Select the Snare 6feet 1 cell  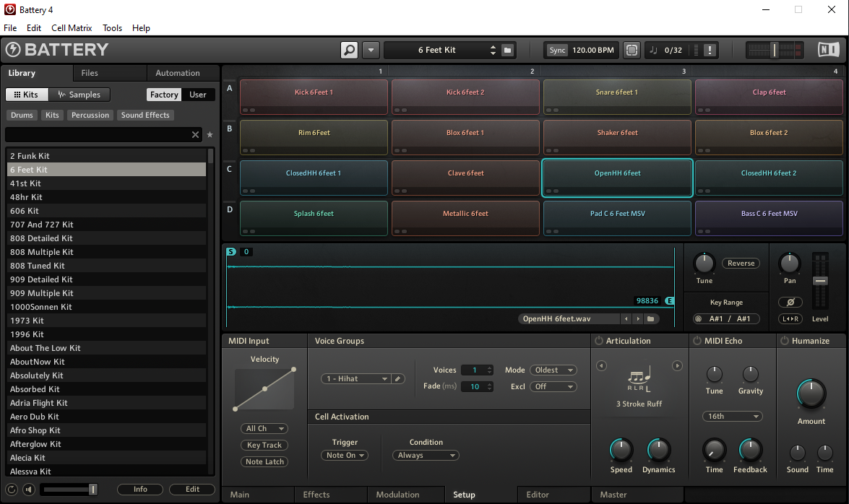[x=617, y=97]
